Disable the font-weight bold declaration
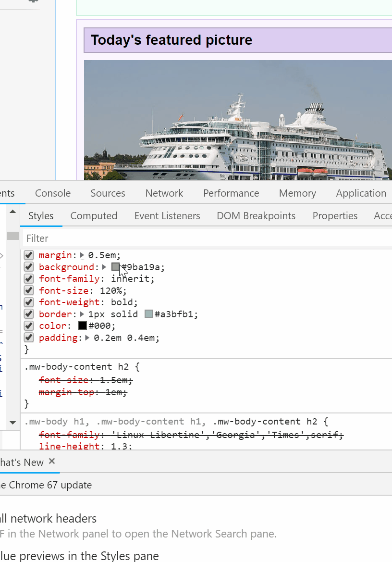This screenshot has width=392, height=562. (x=29, y=302)
